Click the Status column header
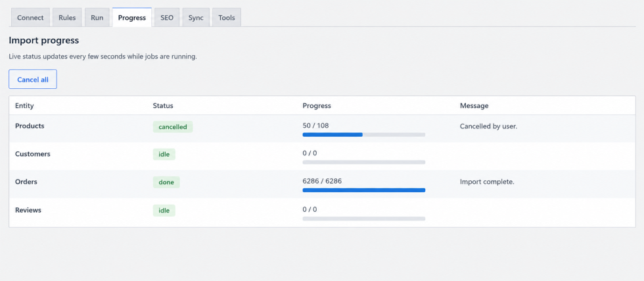This screenshot has width=644, height=281. coord(163,106)
